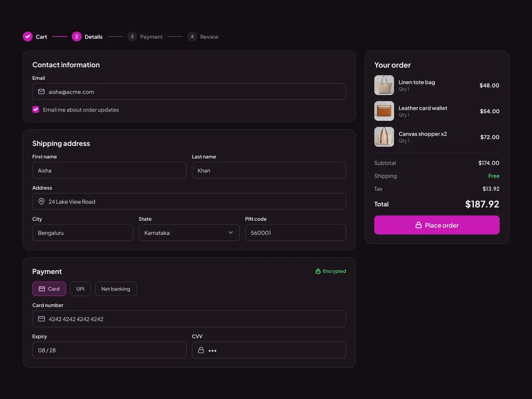Click the Email me about order updates label
The width and height of the screenshot is (532, 399).
[81, 109]
